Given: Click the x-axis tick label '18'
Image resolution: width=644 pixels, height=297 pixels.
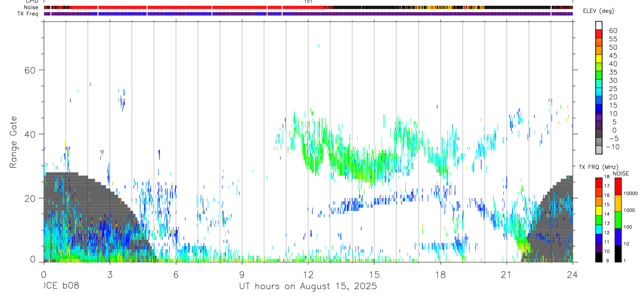Looking at the screenshot, I should tap(441, 274).
